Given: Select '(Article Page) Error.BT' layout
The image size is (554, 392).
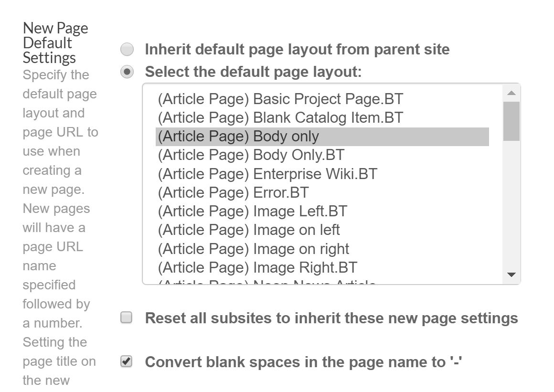Looking at the screenshot, I should click(232, 192).
